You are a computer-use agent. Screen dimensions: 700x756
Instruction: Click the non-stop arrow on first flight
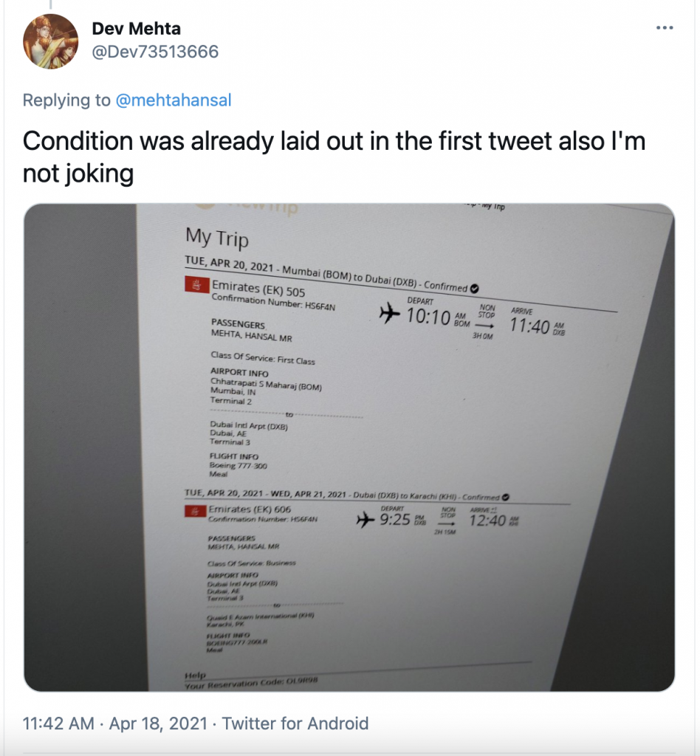point(484,324)
